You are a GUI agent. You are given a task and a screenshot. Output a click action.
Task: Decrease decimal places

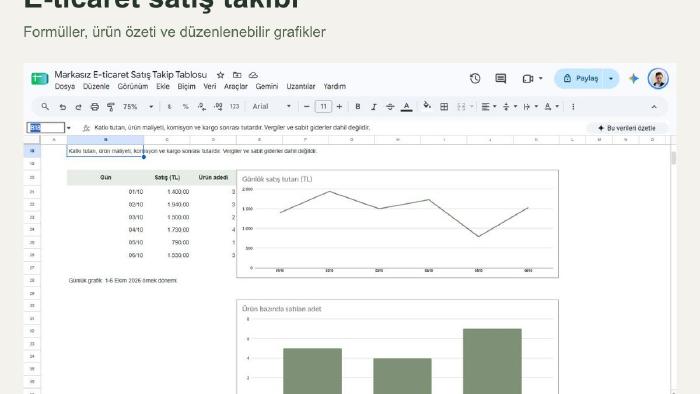(202, 107)
